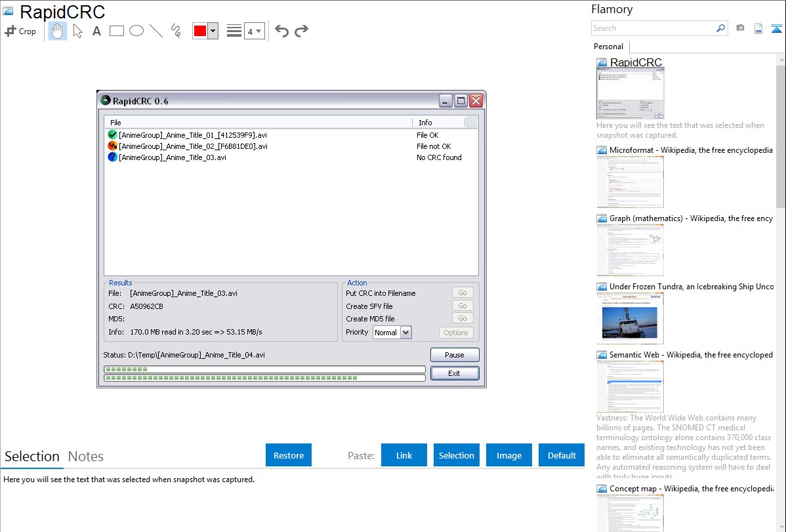Open the RapidCRC snapshot thumbnail

630,93
